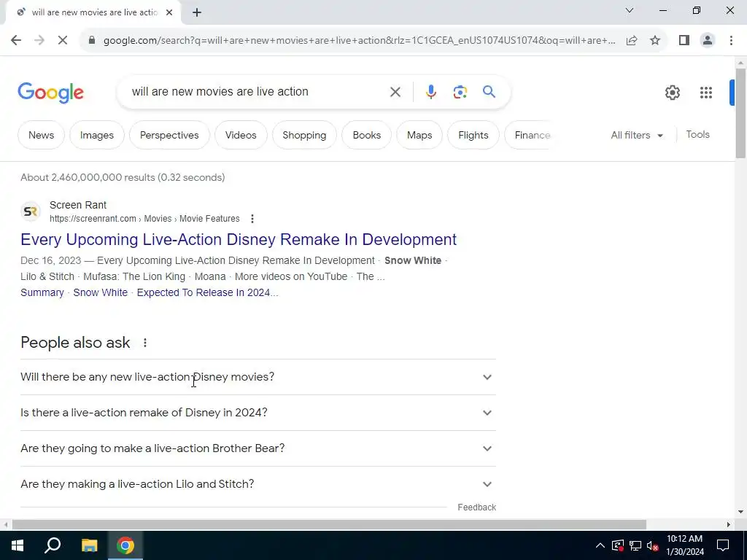Open the Screen Rant site name
747x560 pixels.
click(x=77, y=205)
